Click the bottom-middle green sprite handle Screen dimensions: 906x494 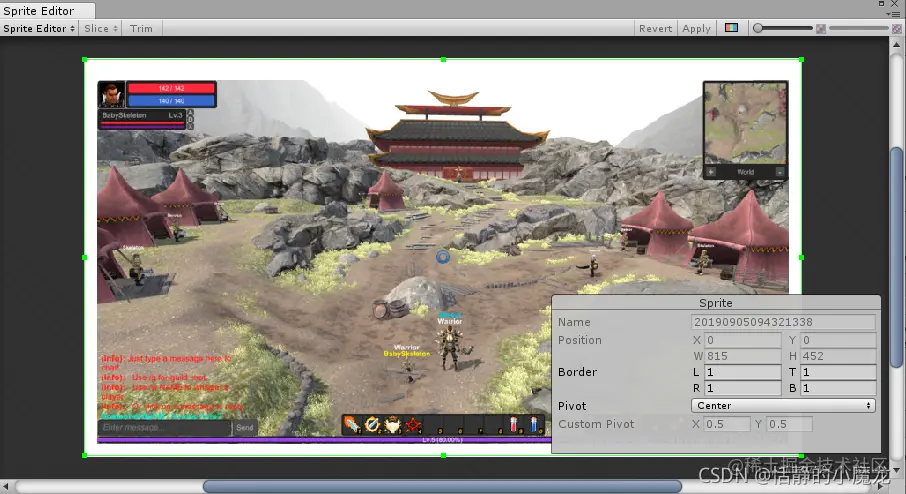click(x=443, y=455)
